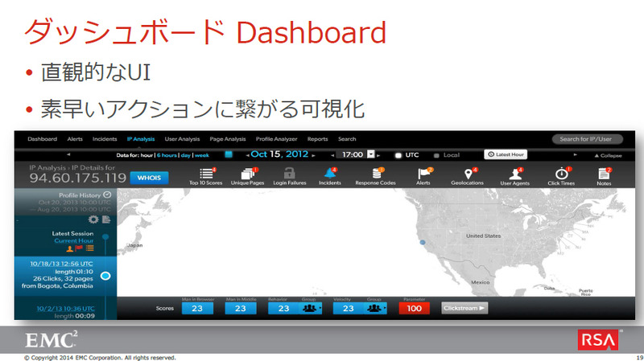Viewport: 644px width, 361px height.
Task: Click the Unique Pages icon
Action: coord(247,173)
